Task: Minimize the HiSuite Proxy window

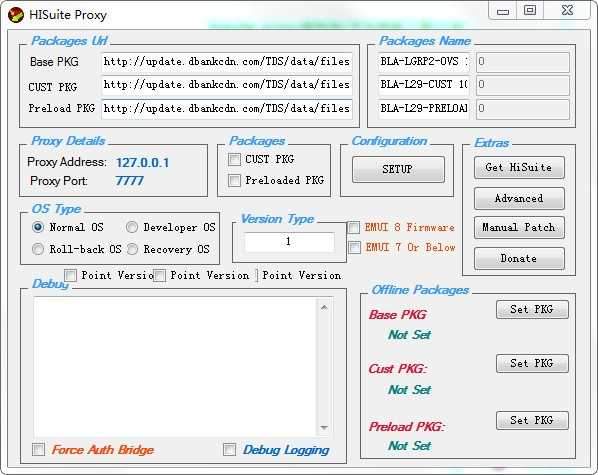Action: 503,10
